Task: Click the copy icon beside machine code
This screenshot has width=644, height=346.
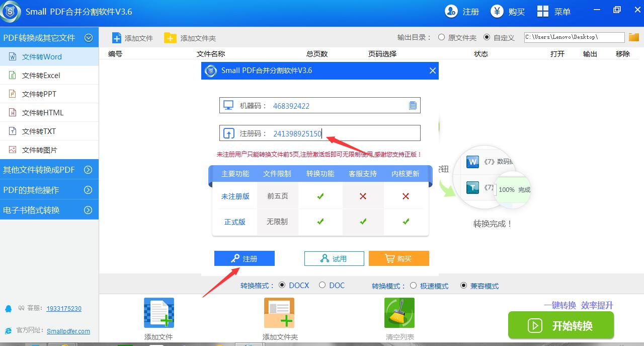Action: 413,106
